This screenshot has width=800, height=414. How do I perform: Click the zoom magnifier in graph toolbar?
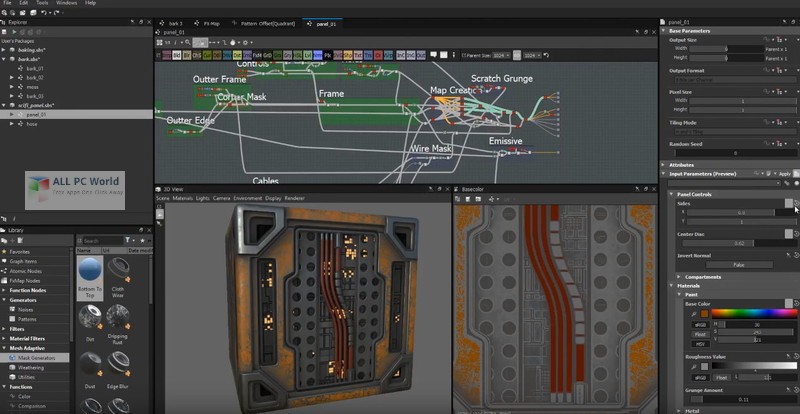(188, 42)
